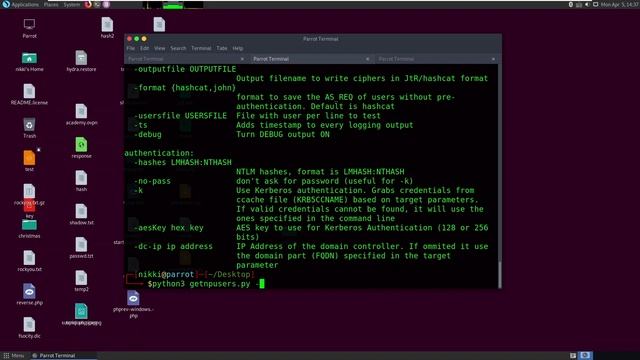The height and width of the screenshot is (360, 640).
Task: Open the clock showing Mon Apr 5
Action: [620, 4]
